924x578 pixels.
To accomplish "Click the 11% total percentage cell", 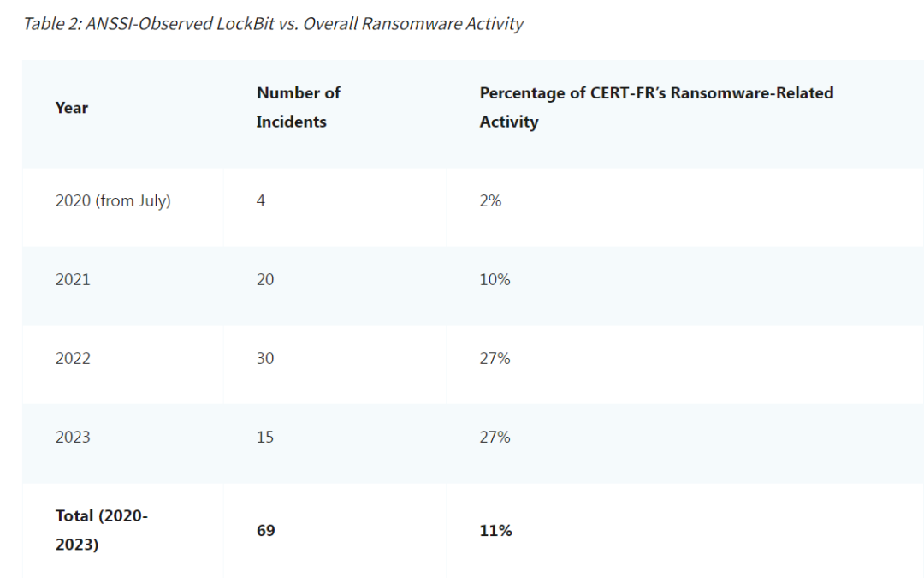I will click(x=495, y=531).
